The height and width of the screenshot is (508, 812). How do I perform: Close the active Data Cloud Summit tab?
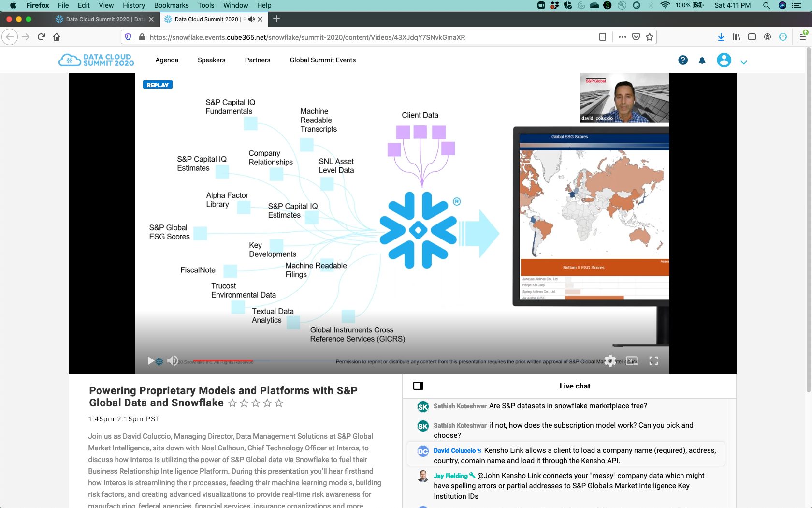260,19
